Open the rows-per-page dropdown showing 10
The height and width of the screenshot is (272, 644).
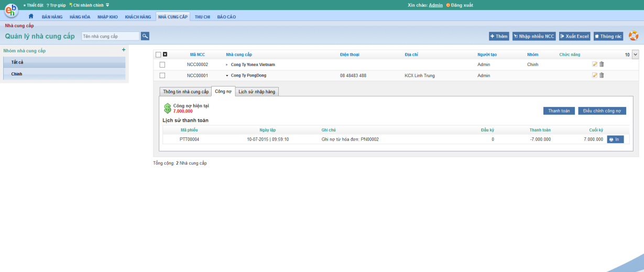[x=636, y=55]
